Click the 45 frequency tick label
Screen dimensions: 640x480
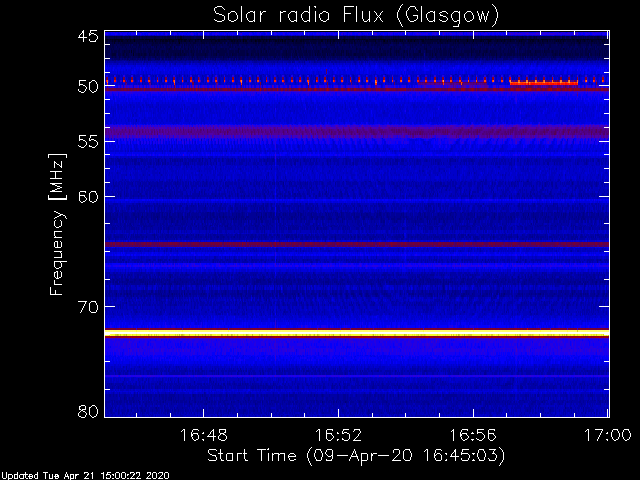pyautogui.click(x=88, y=36)
